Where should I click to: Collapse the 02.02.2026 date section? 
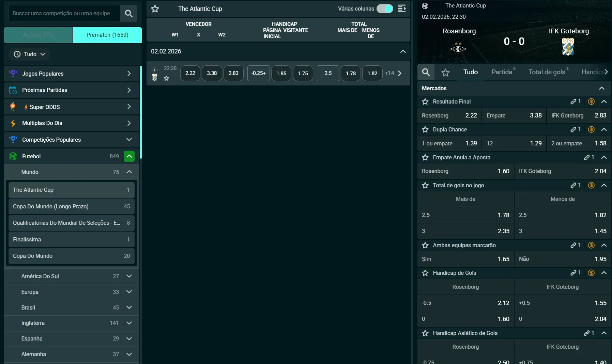[x=403, y=51]
